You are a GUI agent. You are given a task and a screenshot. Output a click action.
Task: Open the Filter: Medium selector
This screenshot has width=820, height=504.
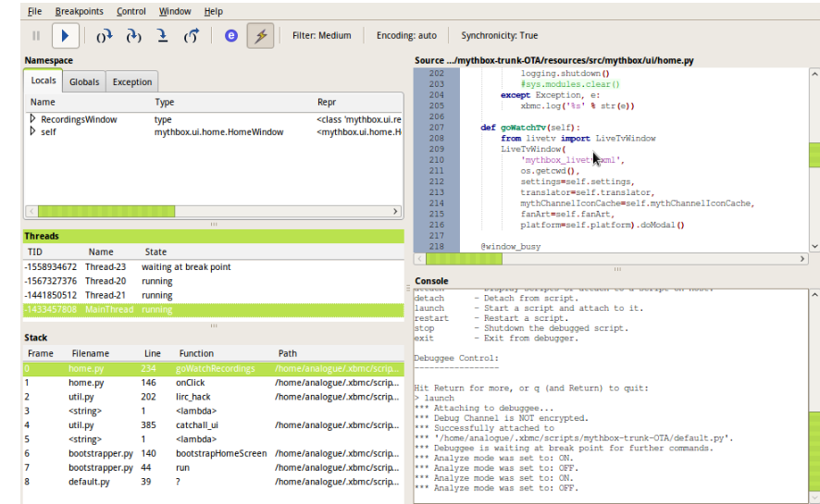click(321, 36)
